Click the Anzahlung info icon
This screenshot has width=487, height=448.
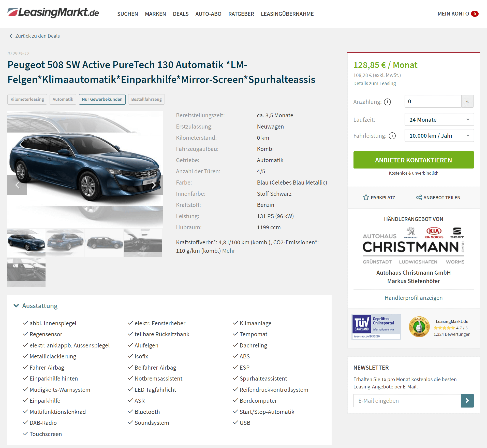(387, 102)
